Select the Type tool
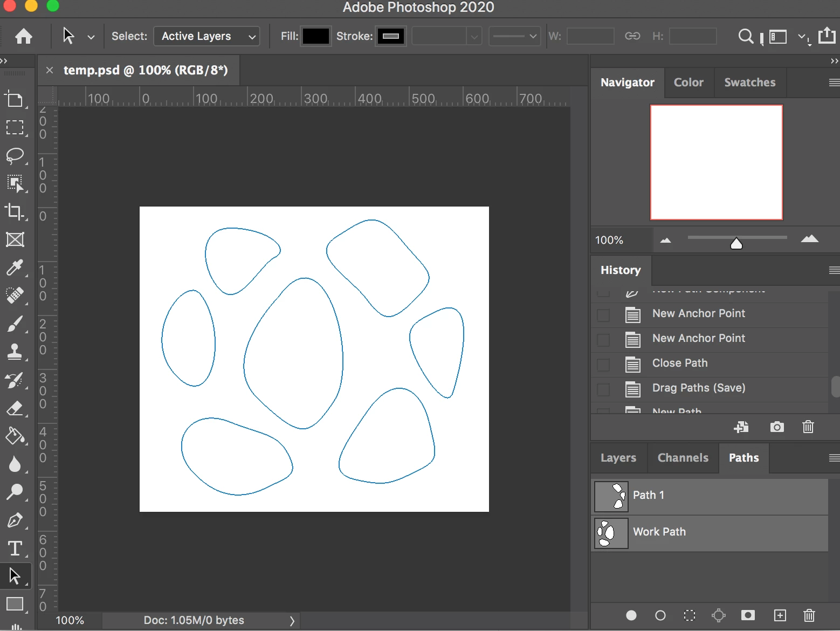Screen dimensions: 840x631 coord(15,548)
